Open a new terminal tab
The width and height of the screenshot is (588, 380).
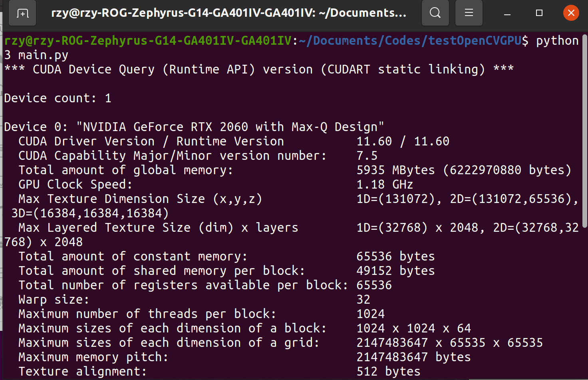23,13
